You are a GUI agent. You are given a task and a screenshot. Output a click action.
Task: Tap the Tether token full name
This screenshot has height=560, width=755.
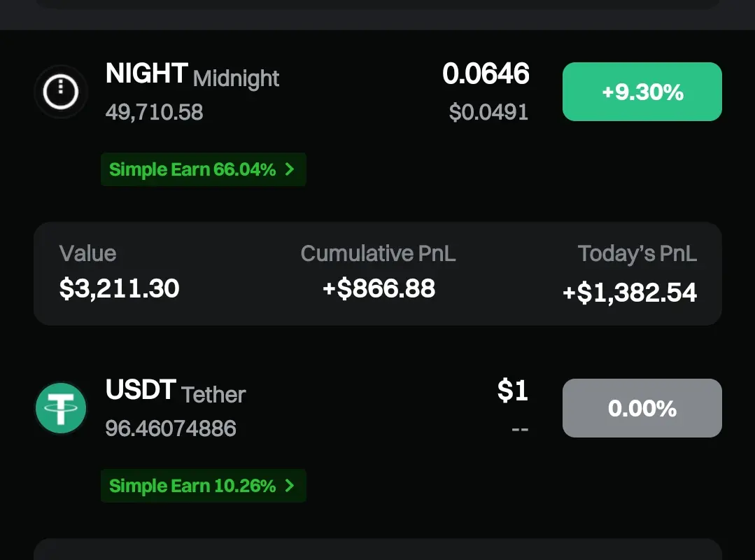(x=213, y=395)
